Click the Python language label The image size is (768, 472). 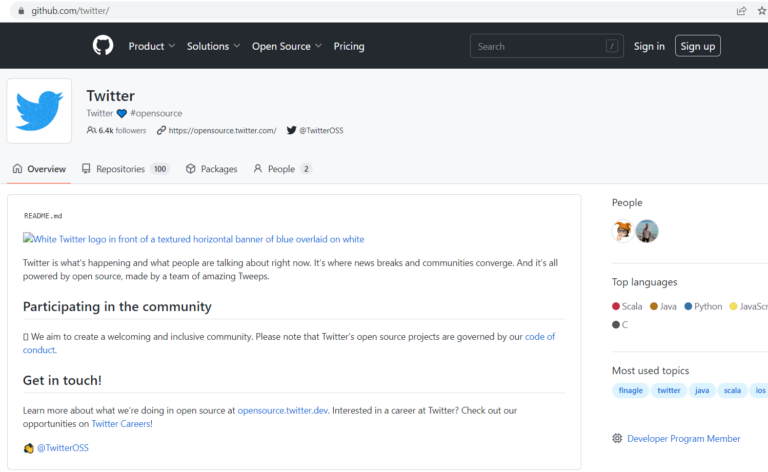[708, 307]
